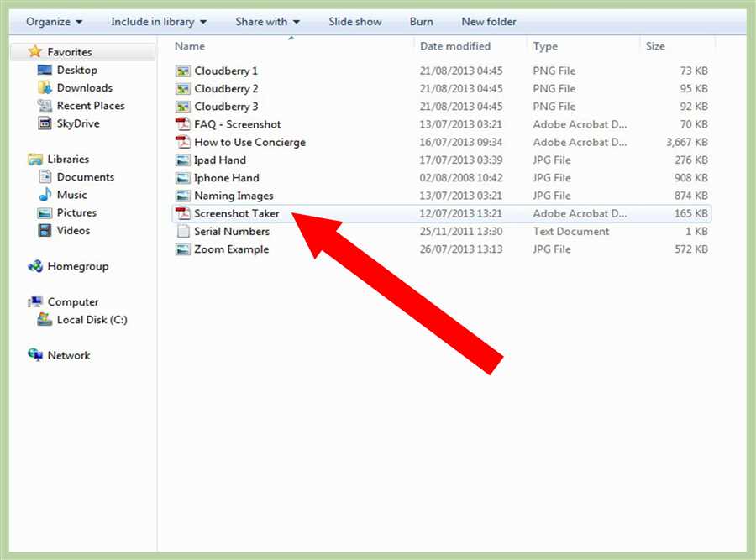Click the Slide show toolbar button
Image resolution: width=756 pixels, height=560 pixels.
coord(354,22)
